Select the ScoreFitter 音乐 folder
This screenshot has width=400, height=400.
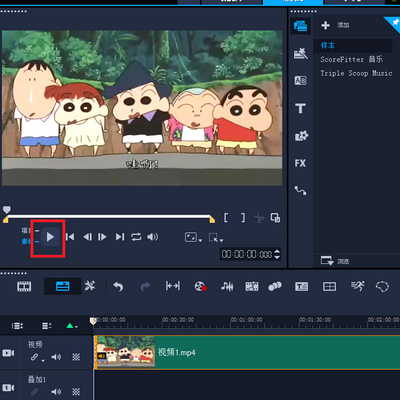click(351, 59)
